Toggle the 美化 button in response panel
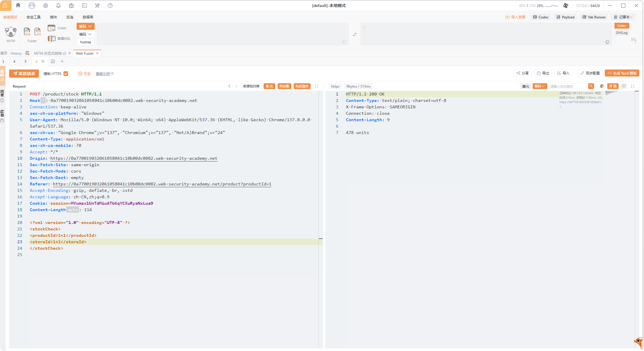The image size is (644, 351). pos(525,86)
